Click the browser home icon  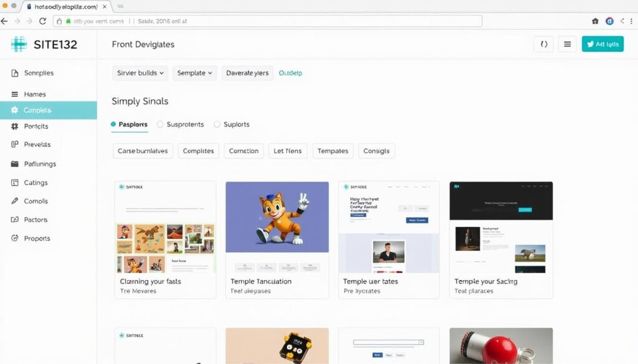pyautogui.click(x=595, y=21)
